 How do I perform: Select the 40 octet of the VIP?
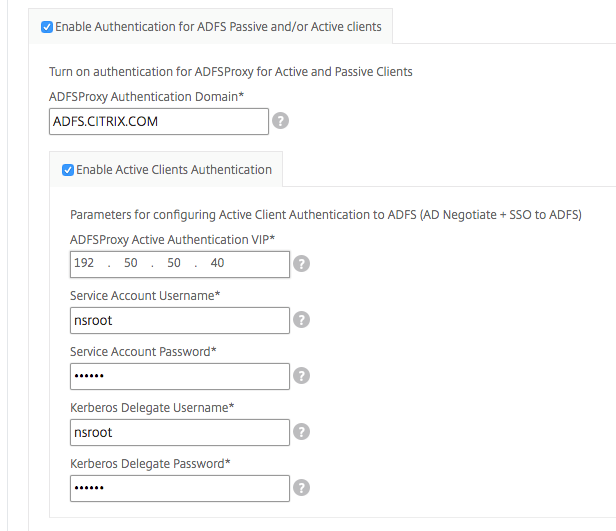click(x=217, y=263)
